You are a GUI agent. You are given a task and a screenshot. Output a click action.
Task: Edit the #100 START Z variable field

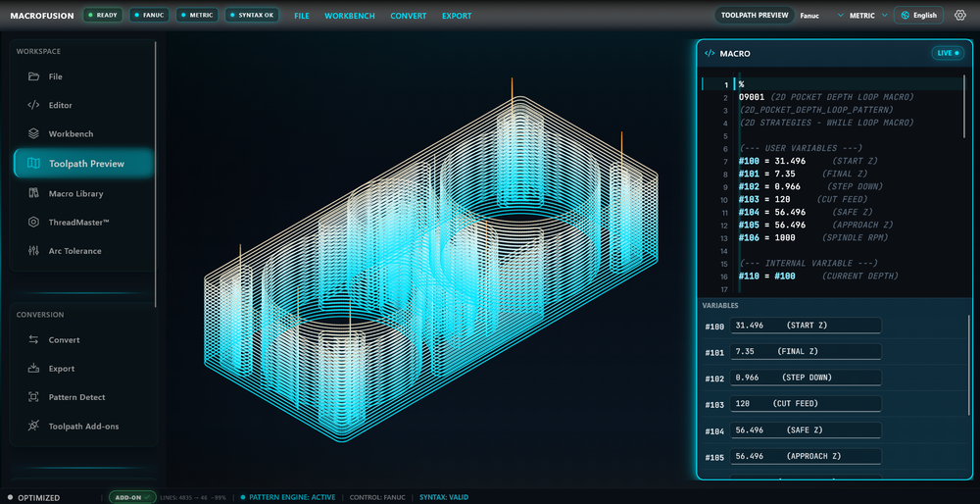(807, 326)
